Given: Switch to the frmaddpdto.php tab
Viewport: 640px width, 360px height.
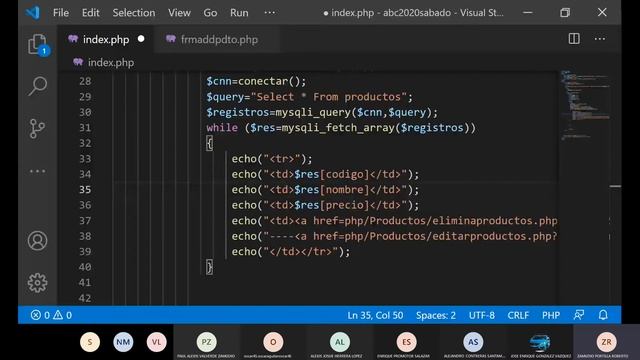Looking at the screenshot, I should pyautogui.click(x=217, y=39).
